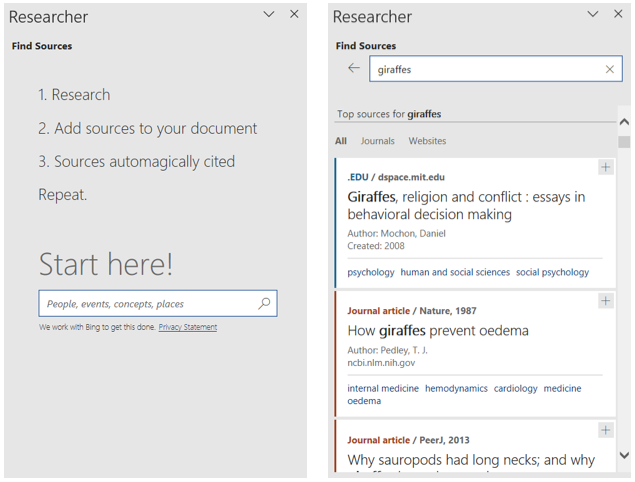
Task: Click Author: Mochon, Daniel text
Action: tap(396, 233)
